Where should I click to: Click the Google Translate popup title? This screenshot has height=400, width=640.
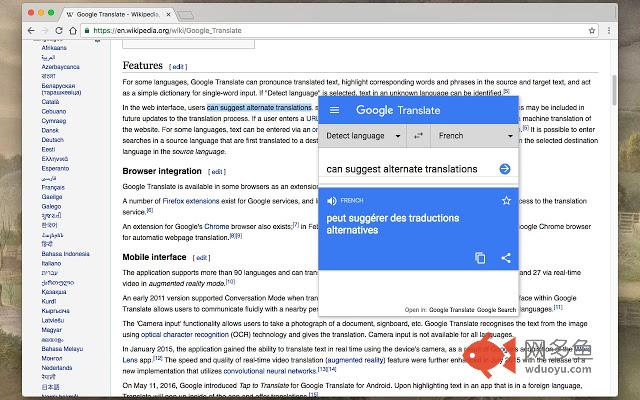(x=398, y=110)
